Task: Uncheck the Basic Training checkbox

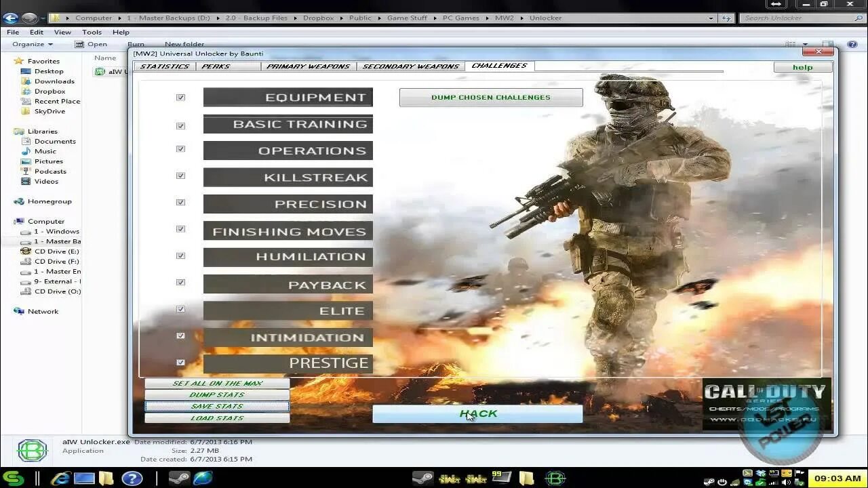Action: 180,126
